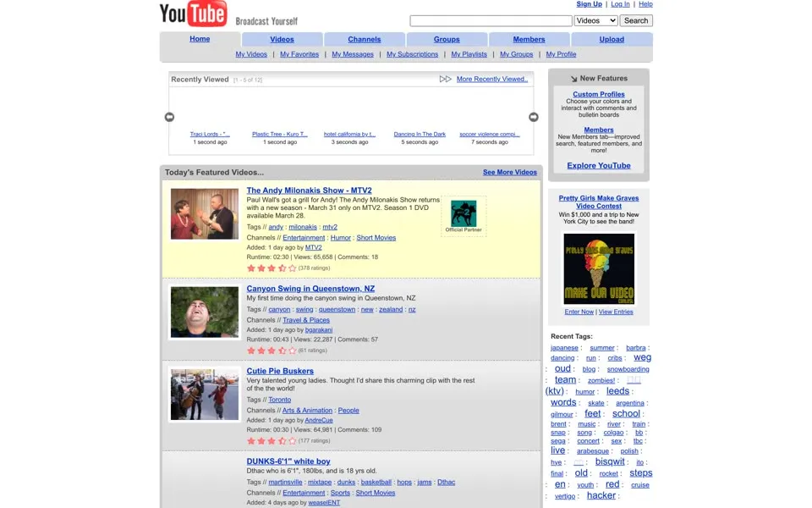812x508 pixels.
Task: Go to the Upload tab
Action: coord(612,40)
